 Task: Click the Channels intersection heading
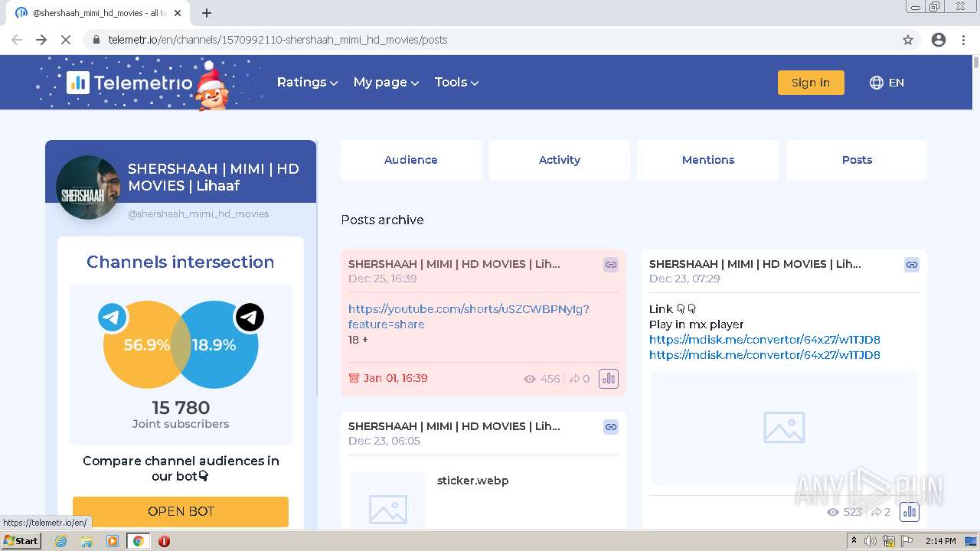pyautogui.click(x=181, y=262)
